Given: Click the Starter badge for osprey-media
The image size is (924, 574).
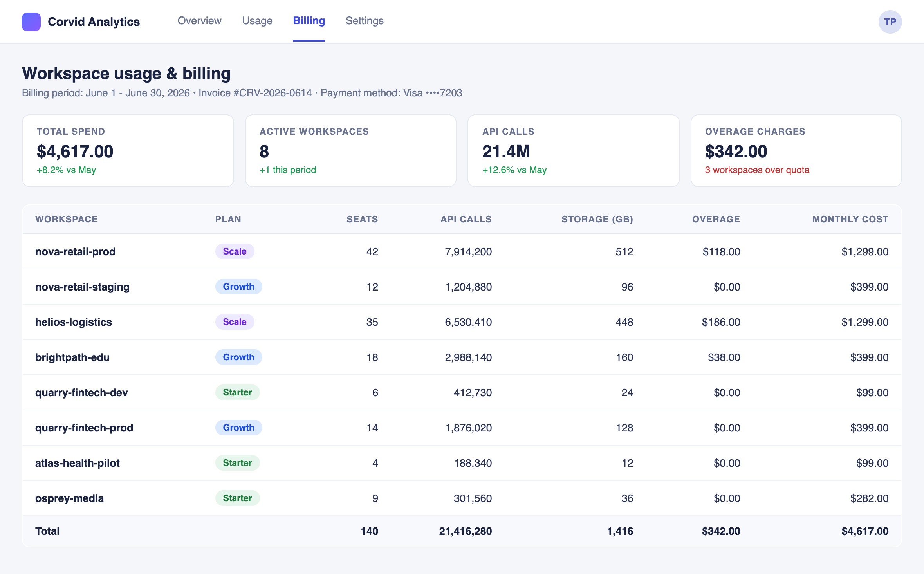Looking at the screenshot, I should (237, 498).
